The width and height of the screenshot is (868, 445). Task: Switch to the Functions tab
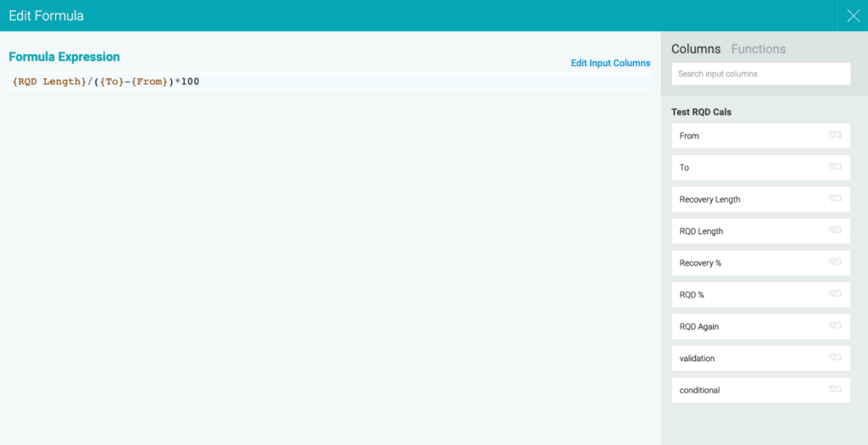758,49
